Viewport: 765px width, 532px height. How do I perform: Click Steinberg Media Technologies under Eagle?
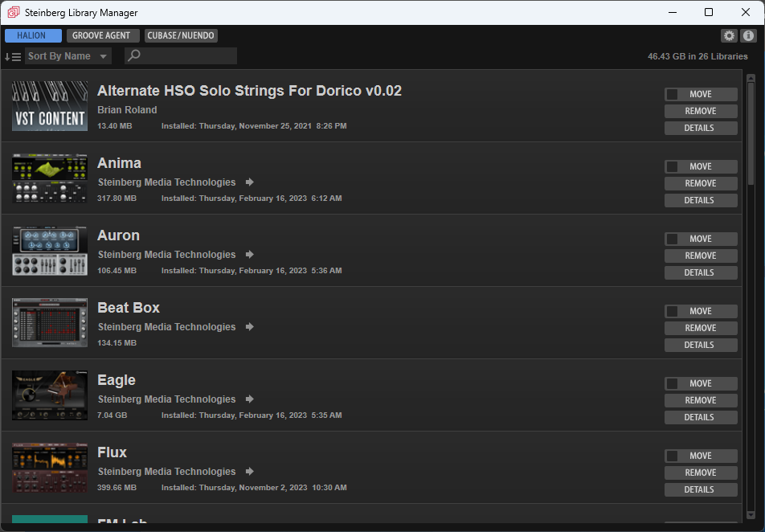tap(166, 399)
